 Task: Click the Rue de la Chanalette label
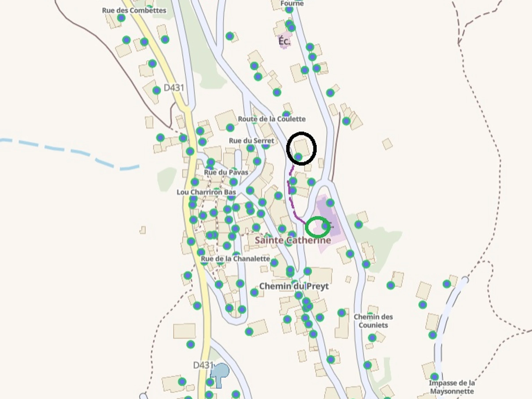click(235, 259)
